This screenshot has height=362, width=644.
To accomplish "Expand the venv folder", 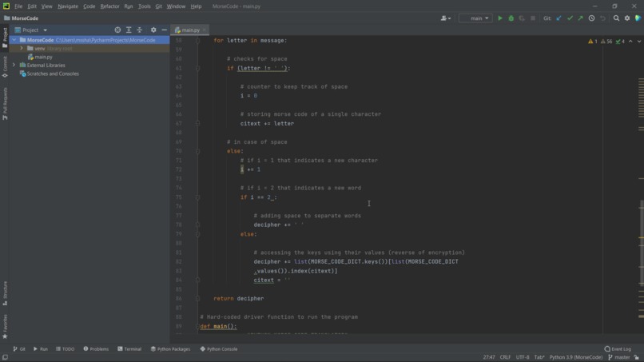I will [22, 49].
